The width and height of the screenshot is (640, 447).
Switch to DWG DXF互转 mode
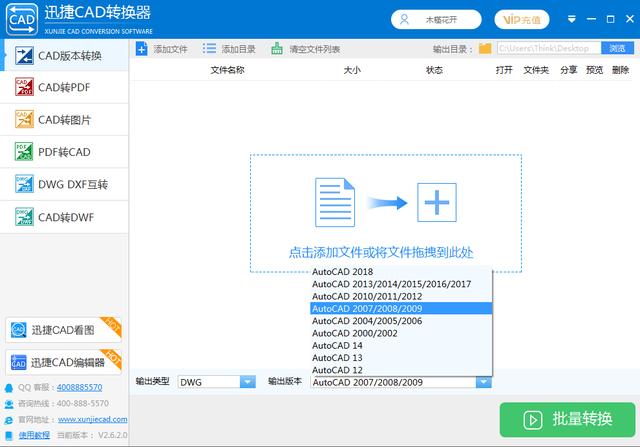(x=64, y=185)
